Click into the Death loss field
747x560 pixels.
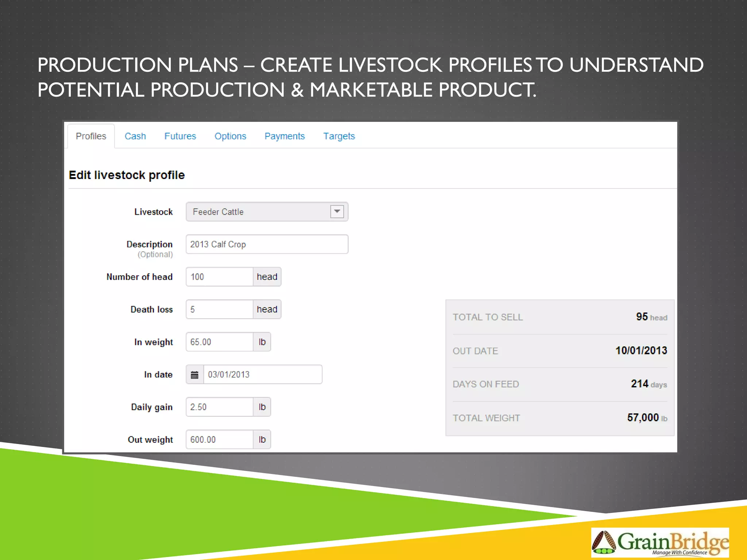[219, 310]
